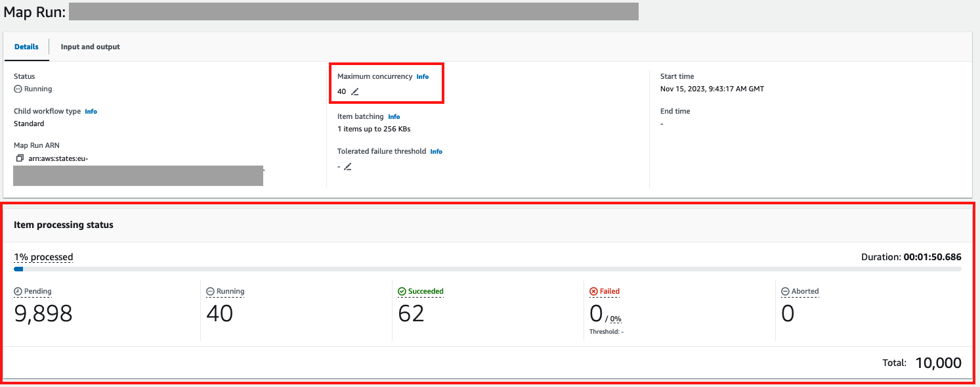Click the Threshold: - text under Failed
980x387 pixels.
coord(607,332)
